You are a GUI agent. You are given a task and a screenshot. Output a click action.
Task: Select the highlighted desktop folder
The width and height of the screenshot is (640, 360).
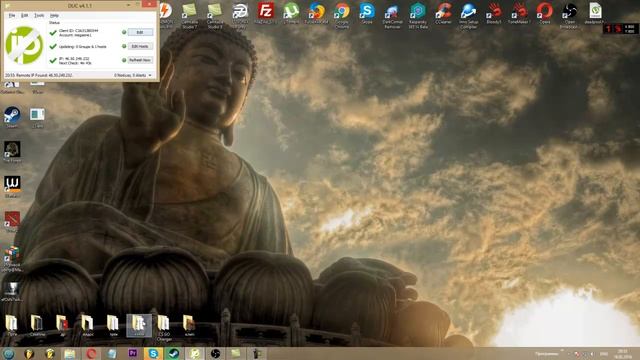pyautogui.click(x=139, y=325)
